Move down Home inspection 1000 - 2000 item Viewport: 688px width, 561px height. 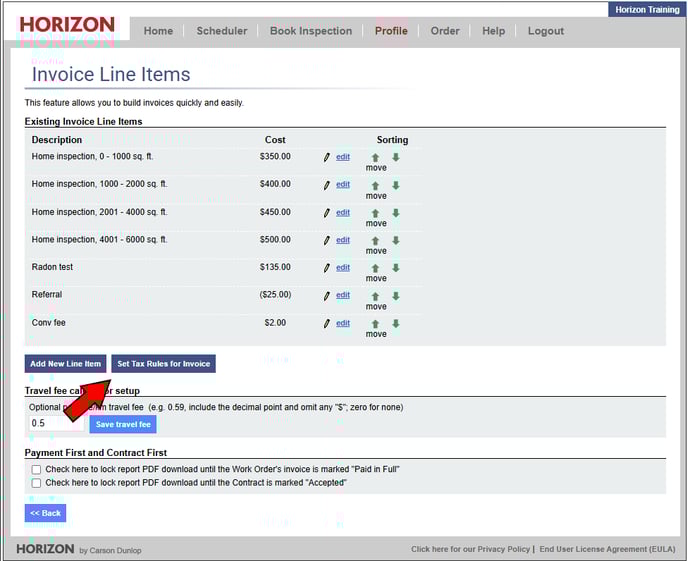point(396,185)
